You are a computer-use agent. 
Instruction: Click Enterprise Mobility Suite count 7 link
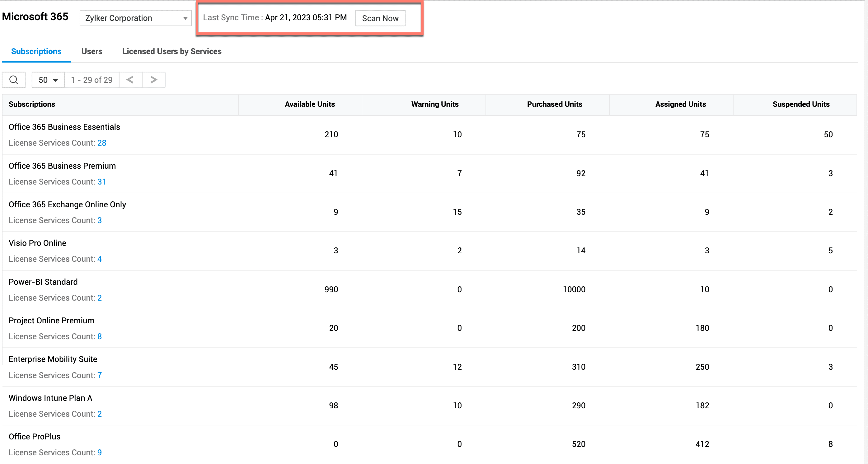point(99,375)
